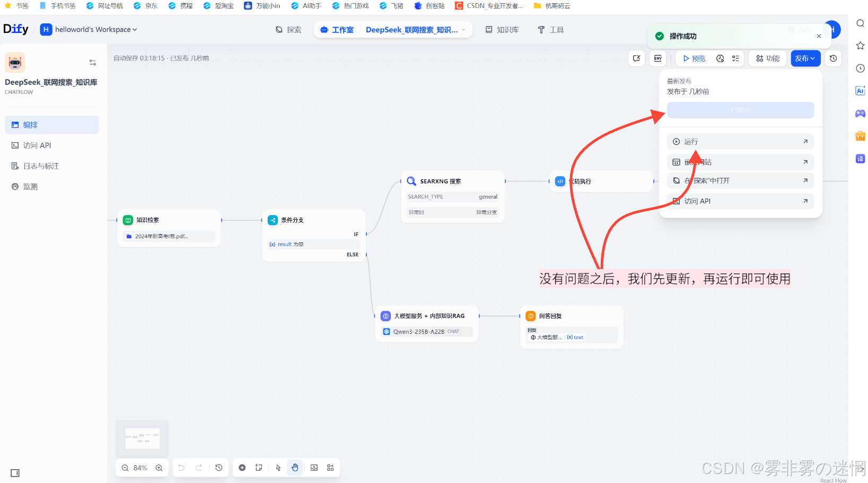Click the DeepSeek app robot avatar icon
The height and width of the screenshot is (483, 868).
point(15,63)
